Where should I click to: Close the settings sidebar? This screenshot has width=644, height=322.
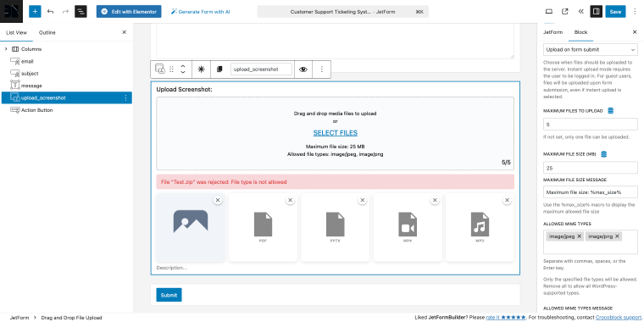point(634,32)
